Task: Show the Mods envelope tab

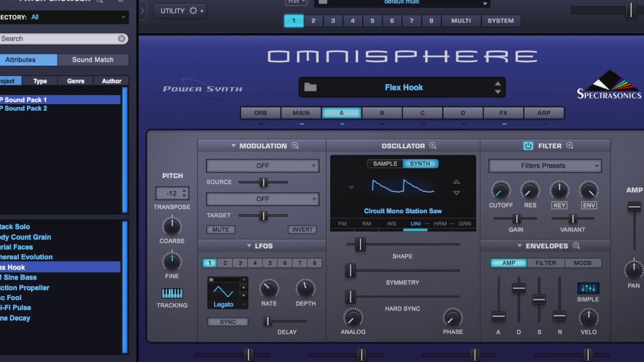Action: tap(583, 263)
